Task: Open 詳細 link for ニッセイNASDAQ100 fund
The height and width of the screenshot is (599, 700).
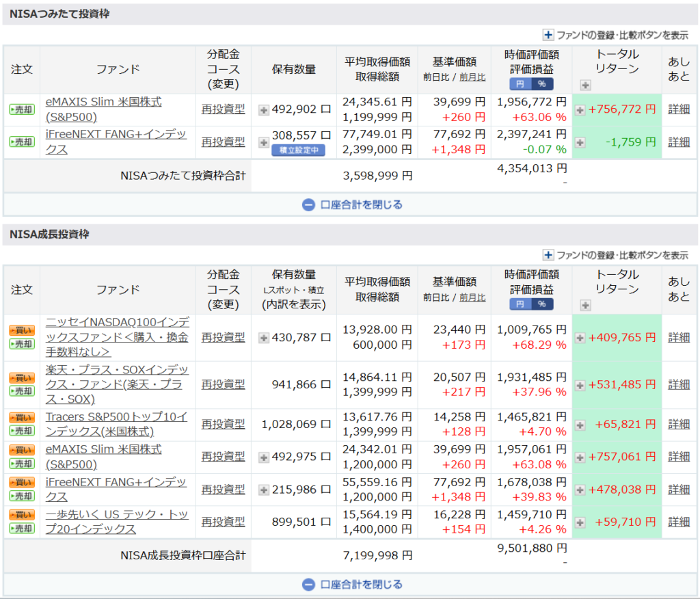Action: click(x=679, y=337)
